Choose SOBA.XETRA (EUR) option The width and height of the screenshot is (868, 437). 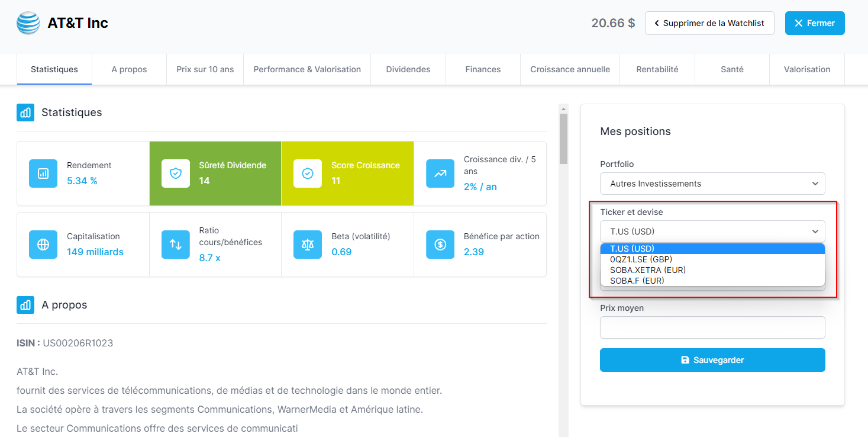click(712, 270)
